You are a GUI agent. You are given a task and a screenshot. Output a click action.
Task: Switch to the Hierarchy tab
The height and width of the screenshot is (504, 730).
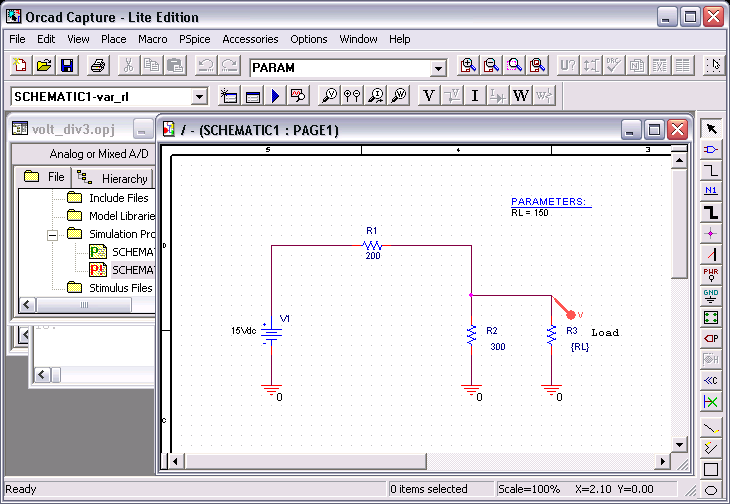point(113,178)
